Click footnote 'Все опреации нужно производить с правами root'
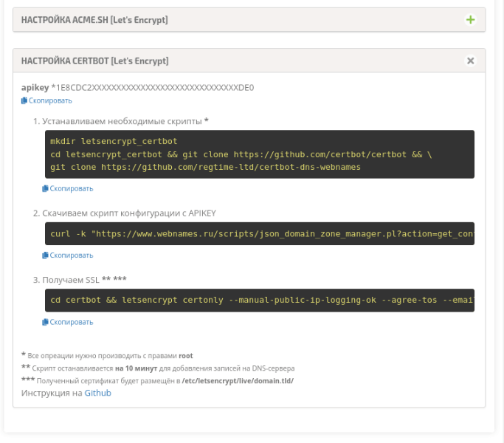The width and height of the screenshot is (504, 443). [x=110, y=356]
